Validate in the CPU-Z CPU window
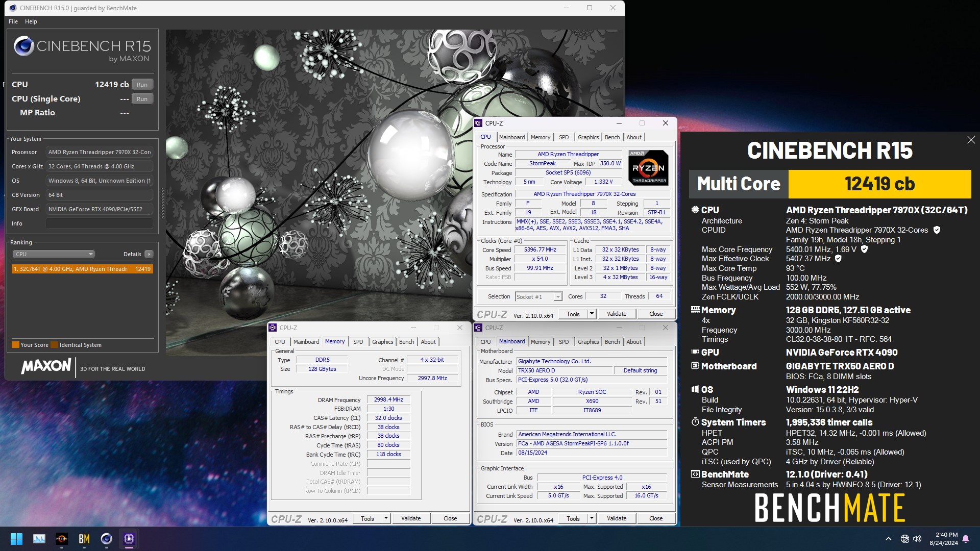 coord(617,314)
